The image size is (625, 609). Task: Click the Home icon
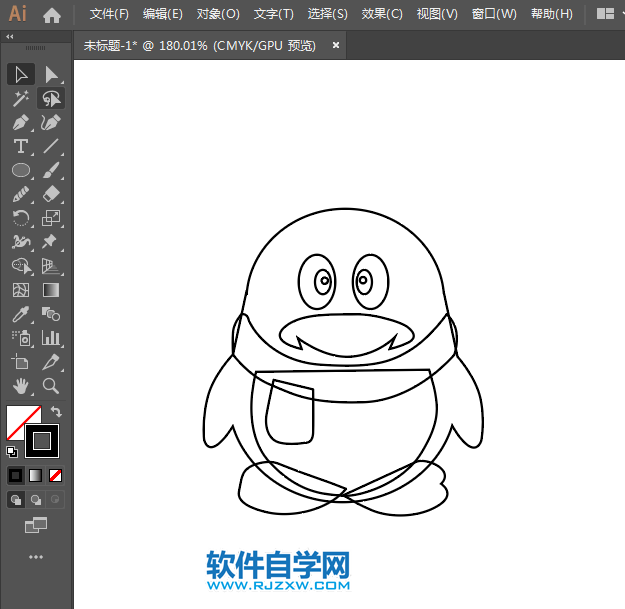[x=52, y=15]
